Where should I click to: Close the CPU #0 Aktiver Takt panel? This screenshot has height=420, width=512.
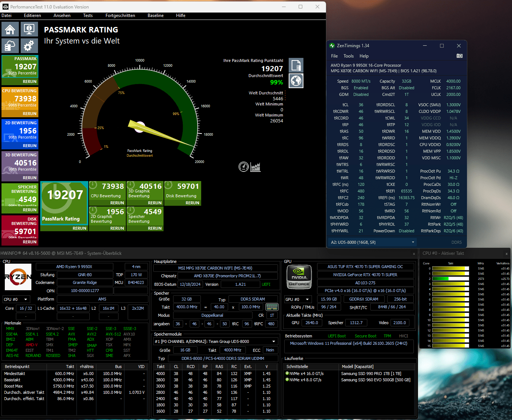coord(506,254)
